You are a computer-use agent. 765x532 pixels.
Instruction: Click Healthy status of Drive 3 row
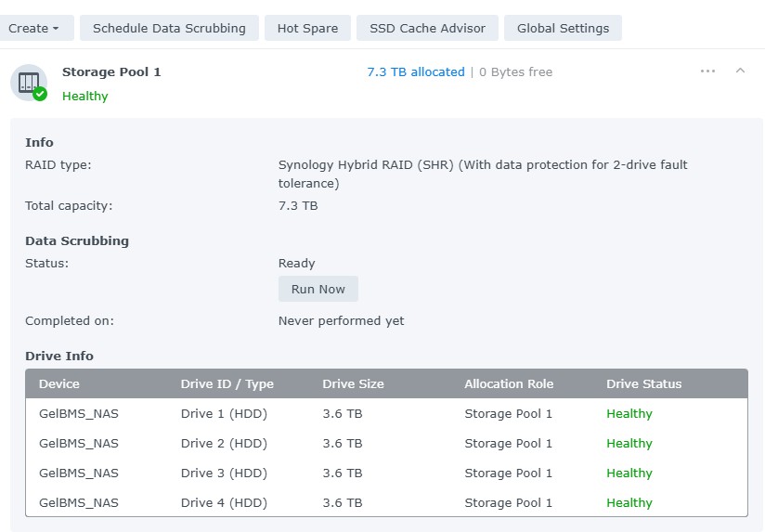[x=629, y=474]
